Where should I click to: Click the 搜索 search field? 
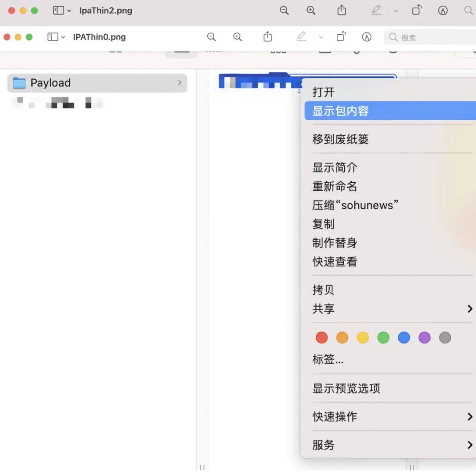pyautogui.click(x=430, y=37)
